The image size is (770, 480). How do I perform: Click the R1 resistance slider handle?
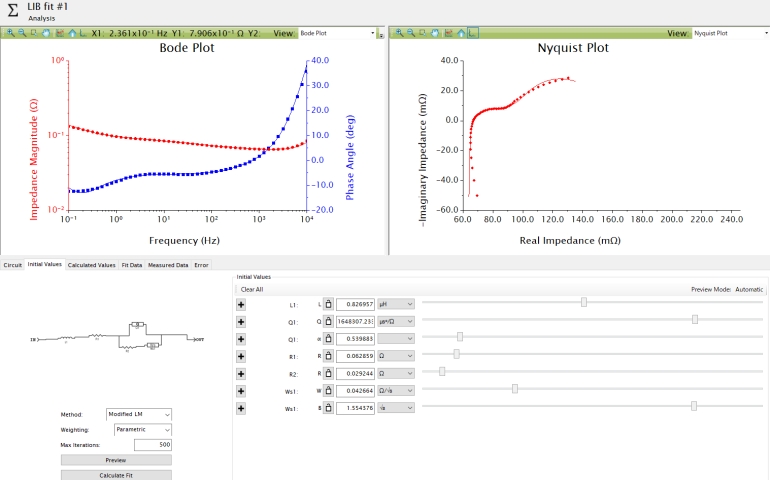click(456, 354)
